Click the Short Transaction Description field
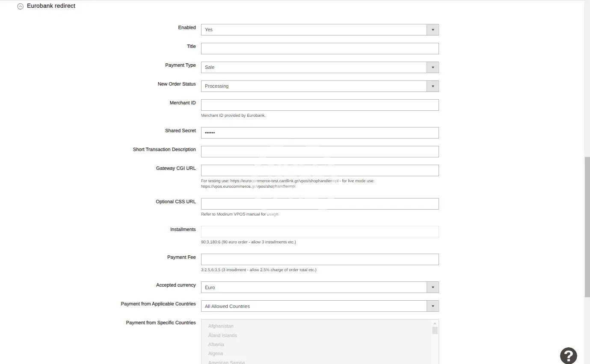The width and height of the screenshot is (590, 364). click(320, 151)
